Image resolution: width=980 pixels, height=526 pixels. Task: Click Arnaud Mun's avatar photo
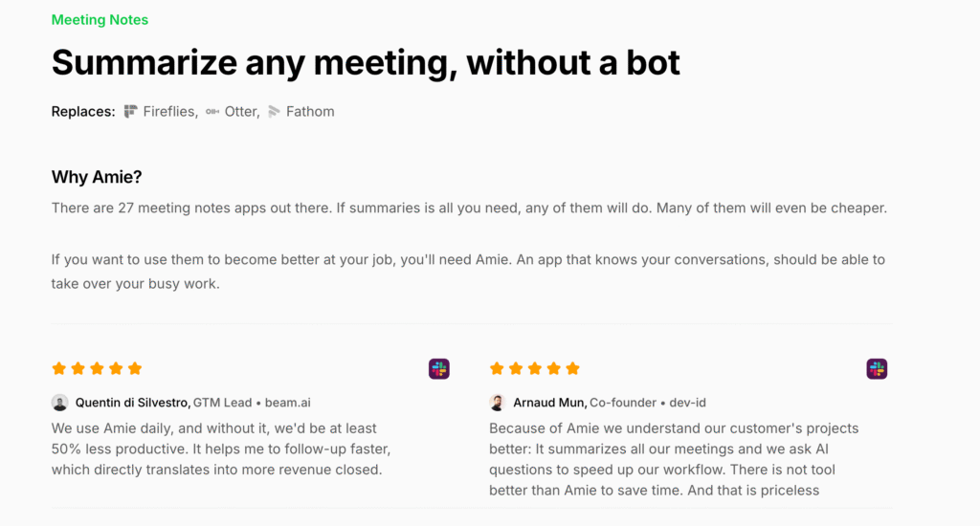pyautogui.click(x=498, y=403)
